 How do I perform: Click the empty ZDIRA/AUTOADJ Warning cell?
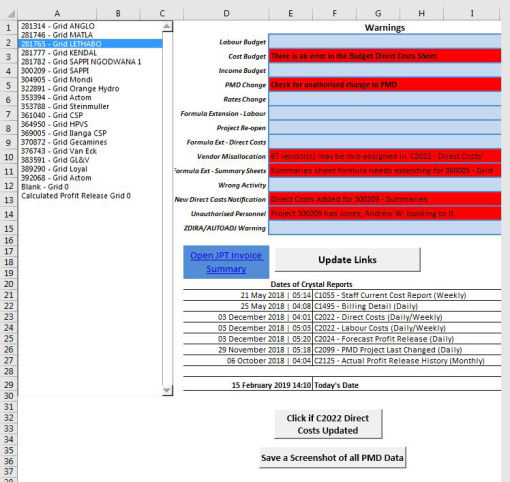[385, 228]
